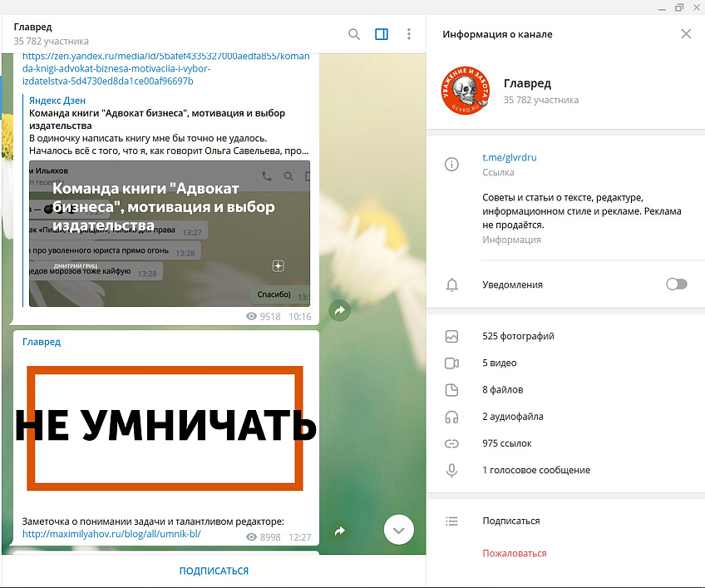Click the files document icon
Screen dimensions: 705x588
(452, 390)
